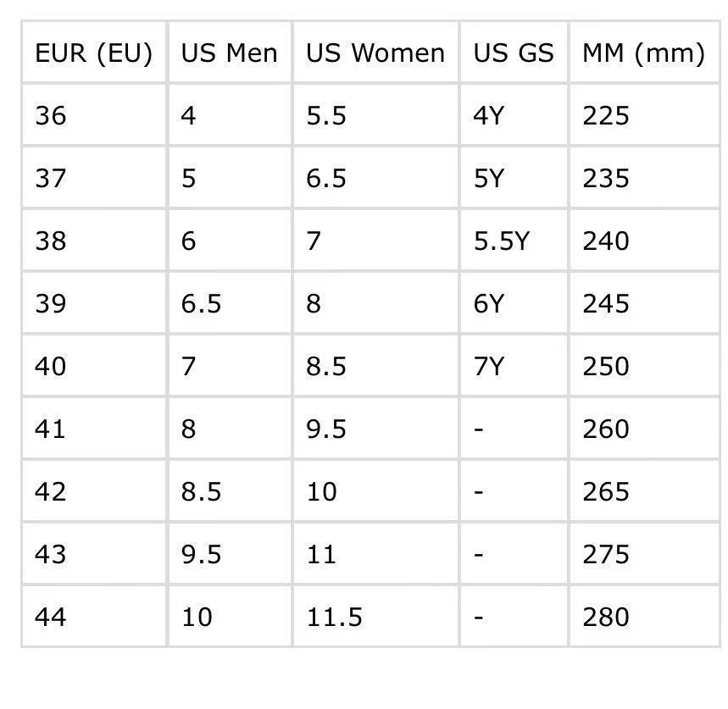Click the 4Y cell in US GS
728x709 pixels.
pos(488,115)
